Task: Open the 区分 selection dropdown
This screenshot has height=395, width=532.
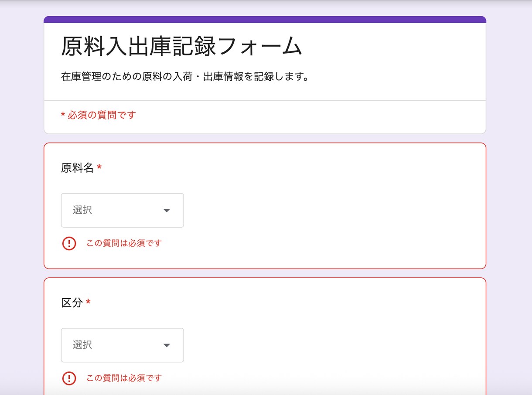Action: pyautogui.click(x=122, y=345)
